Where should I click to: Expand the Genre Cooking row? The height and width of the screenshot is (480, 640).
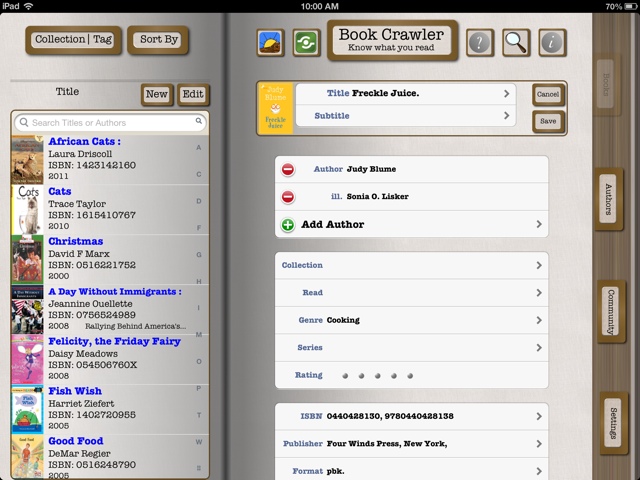coord(411,320)
